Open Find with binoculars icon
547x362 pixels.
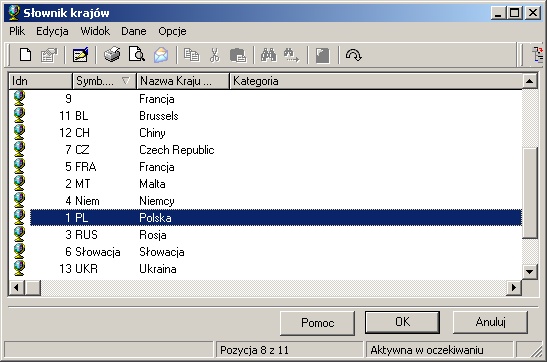[269, 55]
